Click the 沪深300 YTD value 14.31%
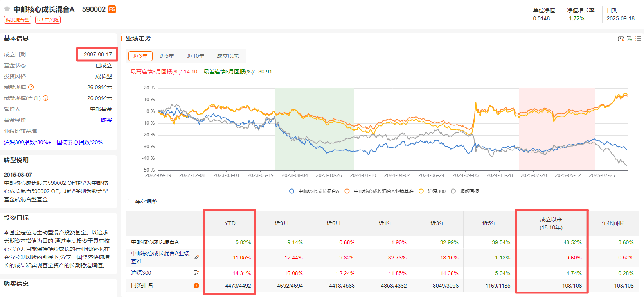644x297 pixels. [x=242, y=273]
